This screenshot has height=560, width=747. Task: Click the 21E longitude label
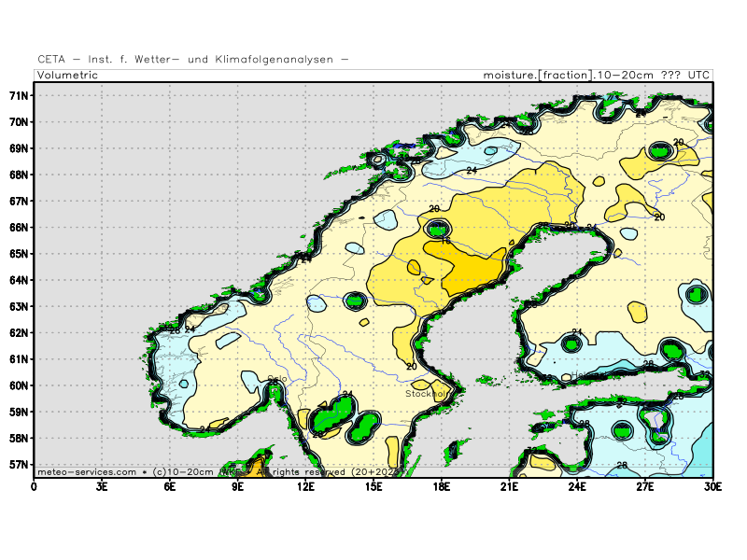(x=509, y=486)
